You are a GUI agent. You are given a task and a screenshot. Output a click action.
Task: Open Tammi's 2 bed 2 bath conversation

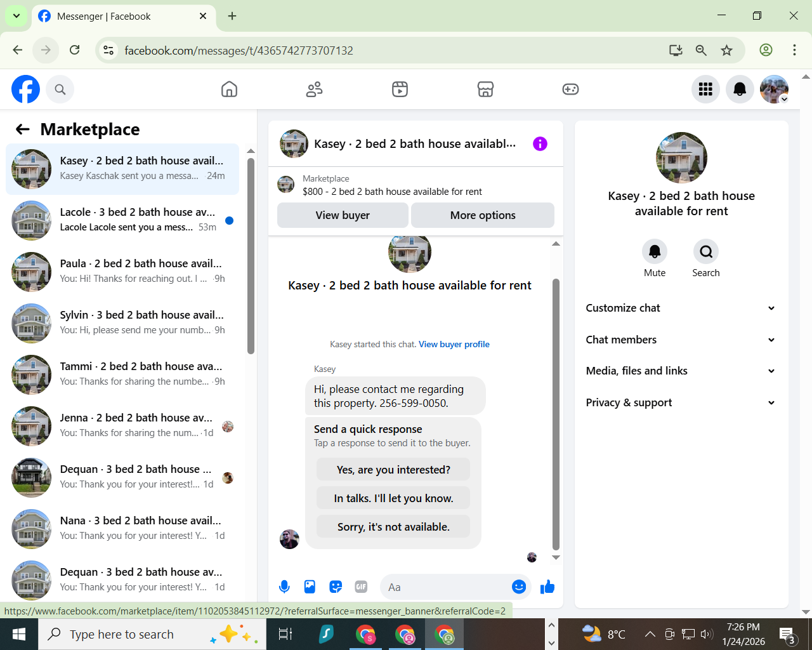[122, 375]
